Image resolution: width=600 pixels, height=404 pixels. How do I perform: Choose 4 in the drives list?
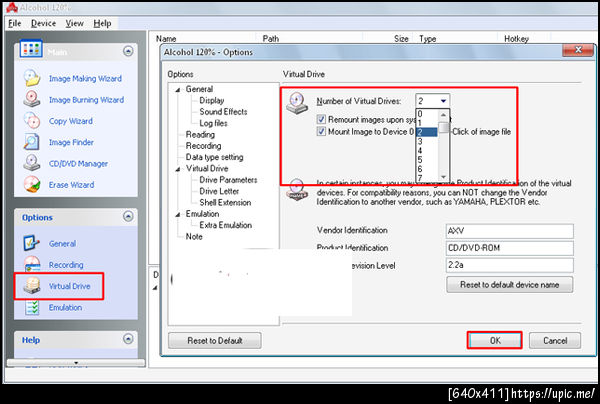point(427,150)
